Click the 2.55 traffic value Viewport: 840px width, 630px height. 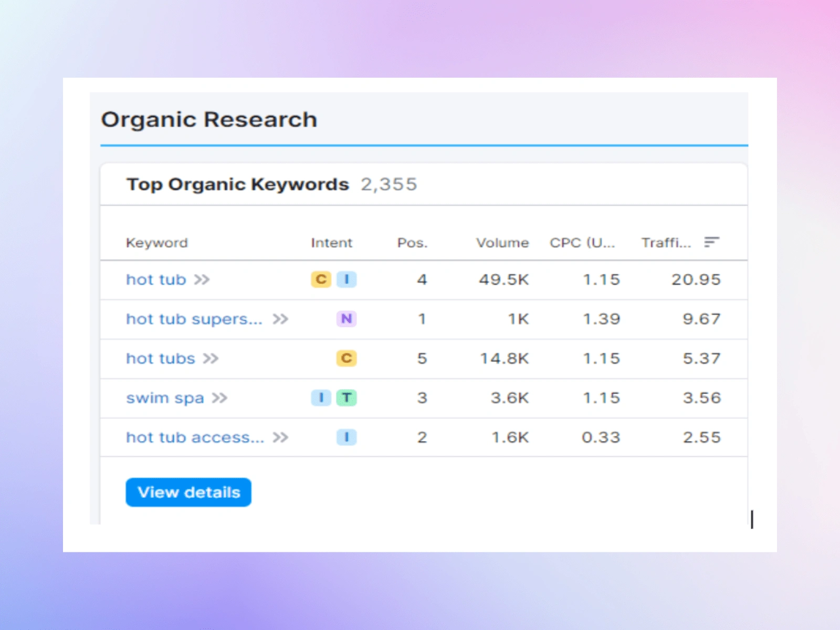click(702, 437)
